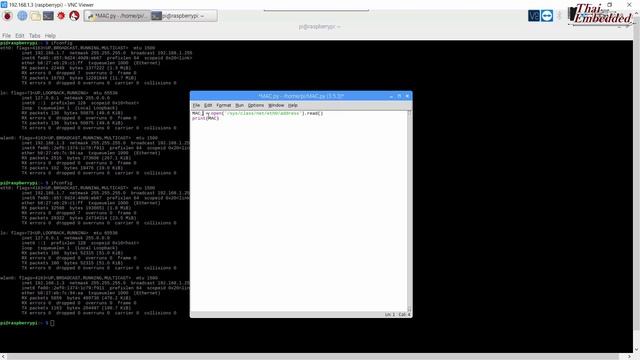
Task: Open the Mathematica red spiky icon
Action: [x=61, y=16]
